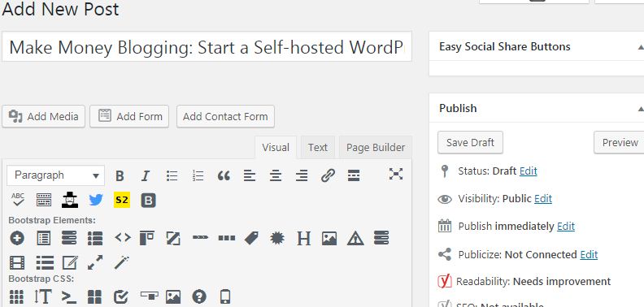Align text left

tap(250, 176)
